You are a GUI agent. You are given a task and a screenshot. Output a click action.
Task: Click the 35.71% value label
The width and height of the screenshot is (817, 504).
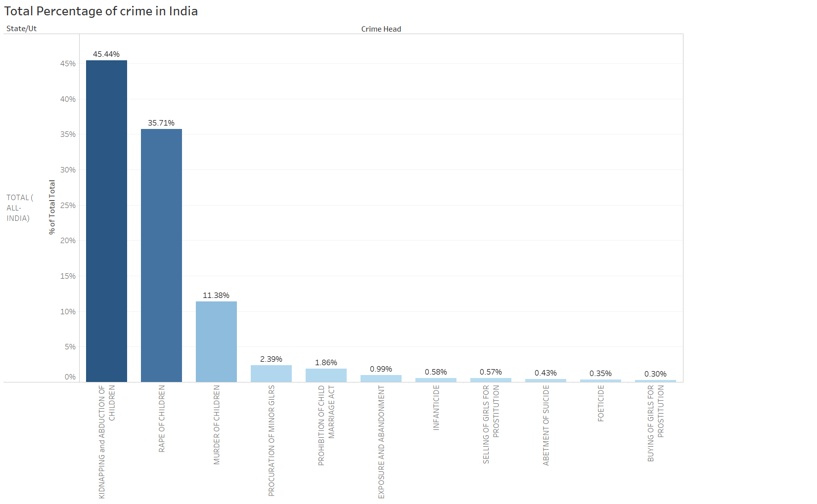[x=161, y=123]
